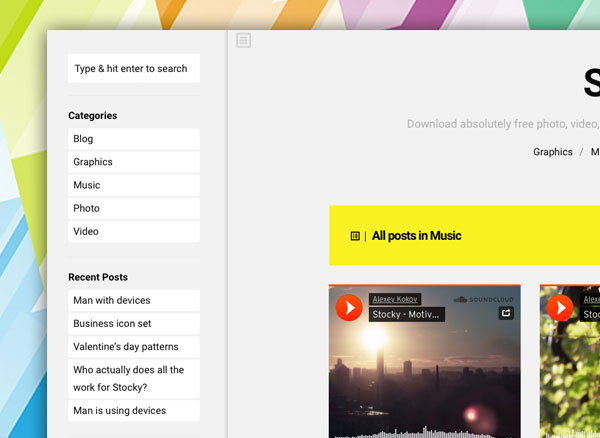600x438 pixels.
Task: Select the Graphics category in sidebar
Action: (134, 162)
